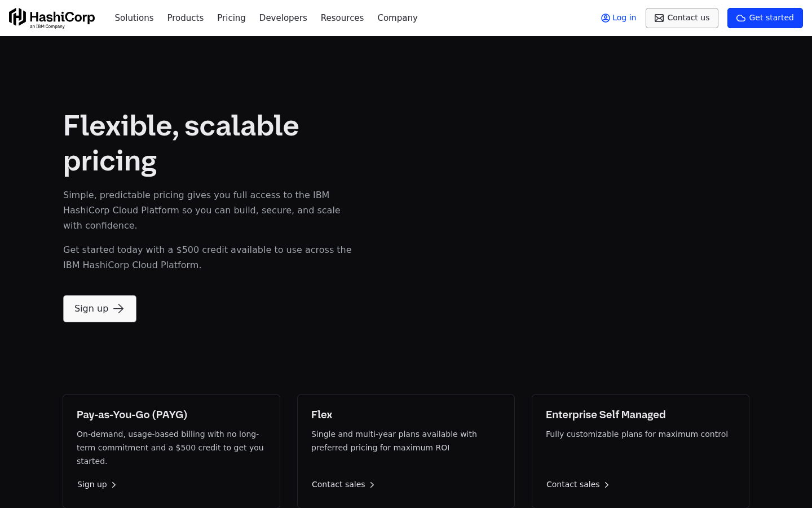Click the Log in link
The image size is (812, 508).
pos(619,18)
